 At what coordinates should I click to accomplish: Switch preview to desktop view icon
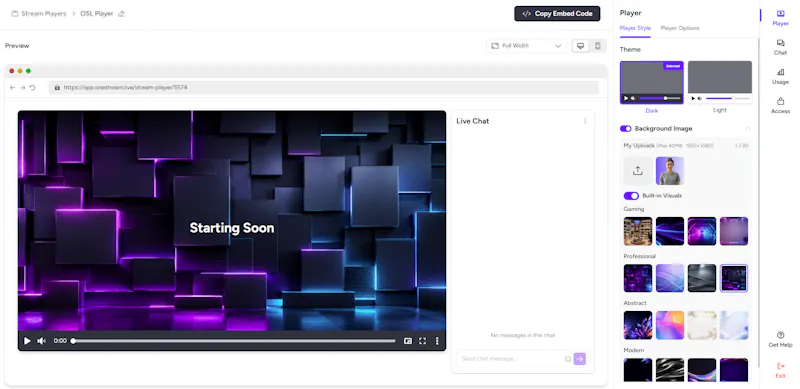pyautogui.click(x=580, y=46)
